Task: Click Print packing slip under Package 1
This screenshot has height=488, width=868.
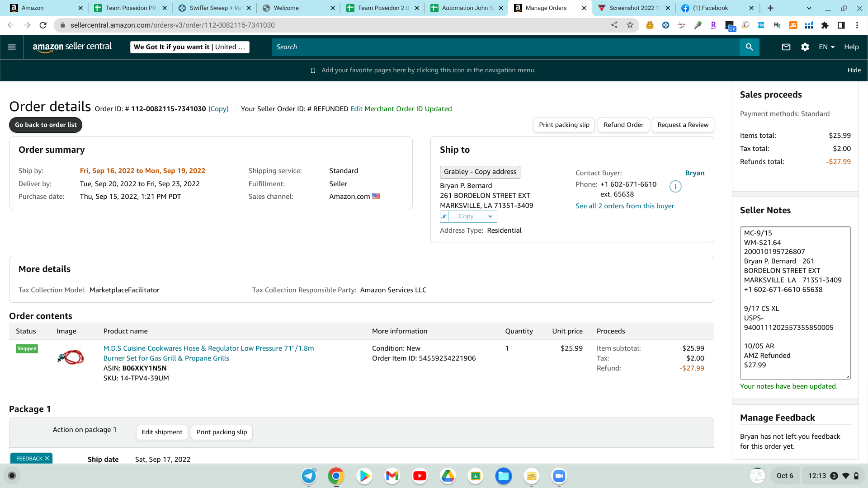Action: 222,432
